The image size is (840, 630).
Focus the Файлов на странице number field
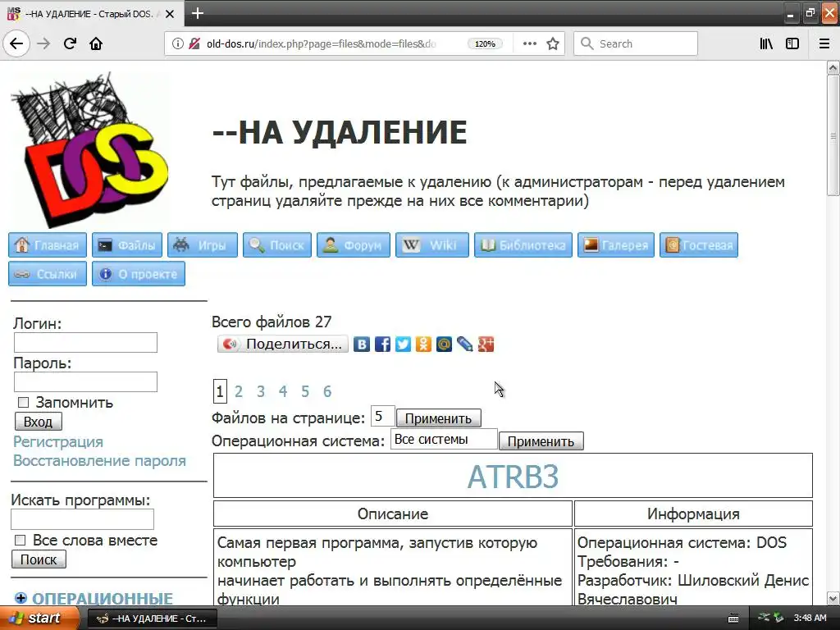[x=382, y=416]
